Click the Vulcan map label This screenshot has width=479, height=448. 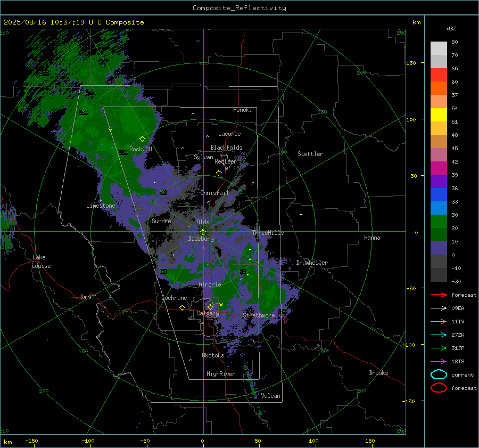271,396
